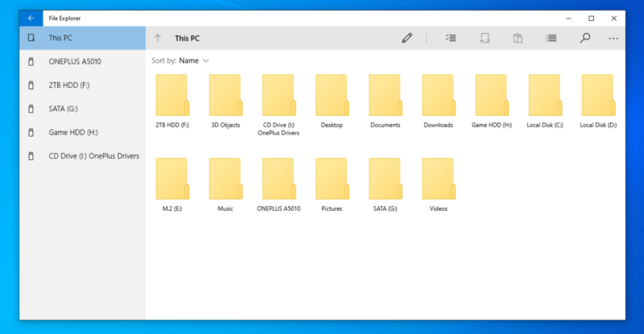Image resolution: width=644 pixels, height=334 pixels.
Task: Select the Music folder icon
Action: (x=225, y=179)
